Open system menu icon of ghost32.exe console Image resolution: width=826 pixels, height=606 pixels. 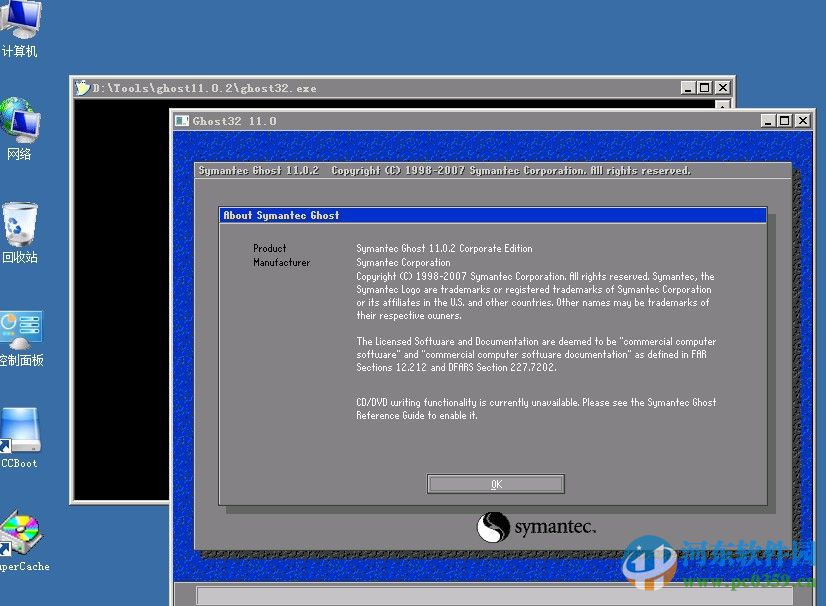click(x=82, y=88)
